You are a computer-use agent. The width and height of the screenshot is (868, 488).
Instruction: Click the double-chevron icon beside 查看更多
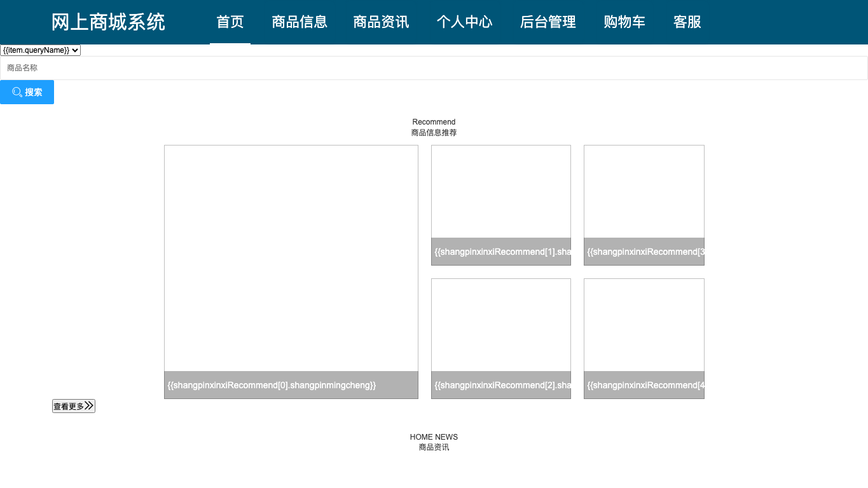[x=89, y=405]
